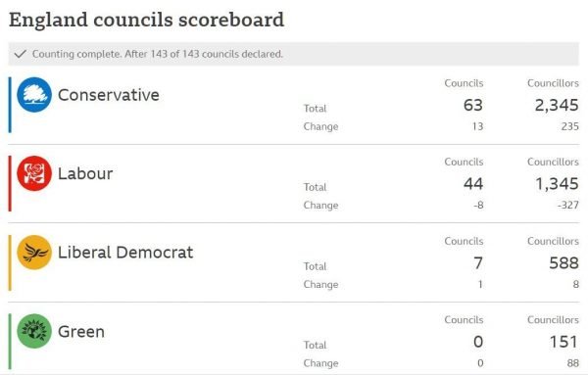Screen dimensions: 588x375
Task: Click Labour councillors total 1,345
Action: coord(557,184)
